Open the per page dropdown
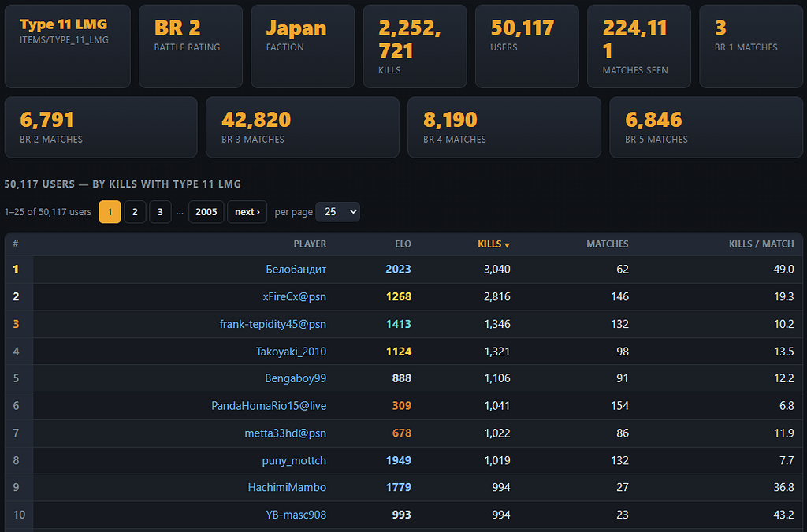Image resolution: width=807 pixels, height=532 pixels. pos(337,212)
